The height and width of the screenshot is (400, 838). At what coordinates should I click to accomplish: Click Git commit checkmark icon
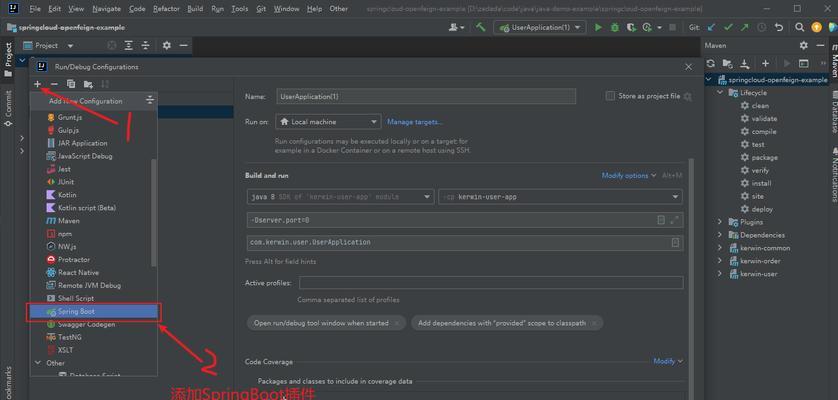click(727, 27)
